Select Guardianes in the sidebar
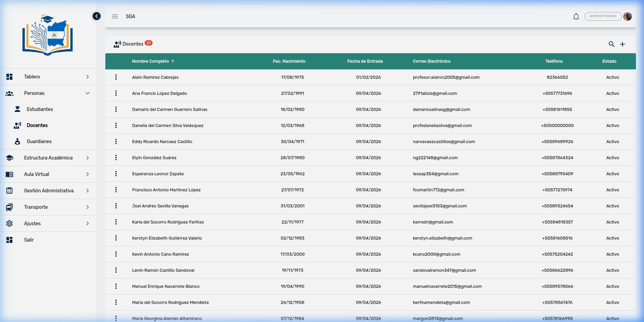Image resolution: width=644 pixels, height=322 pixels. [x=39, y=141]
